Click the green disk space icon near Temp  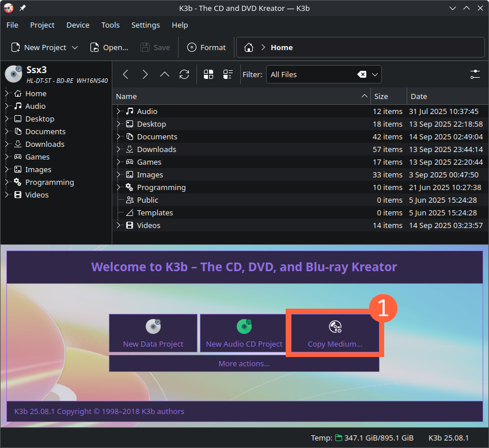coord(339,438)
